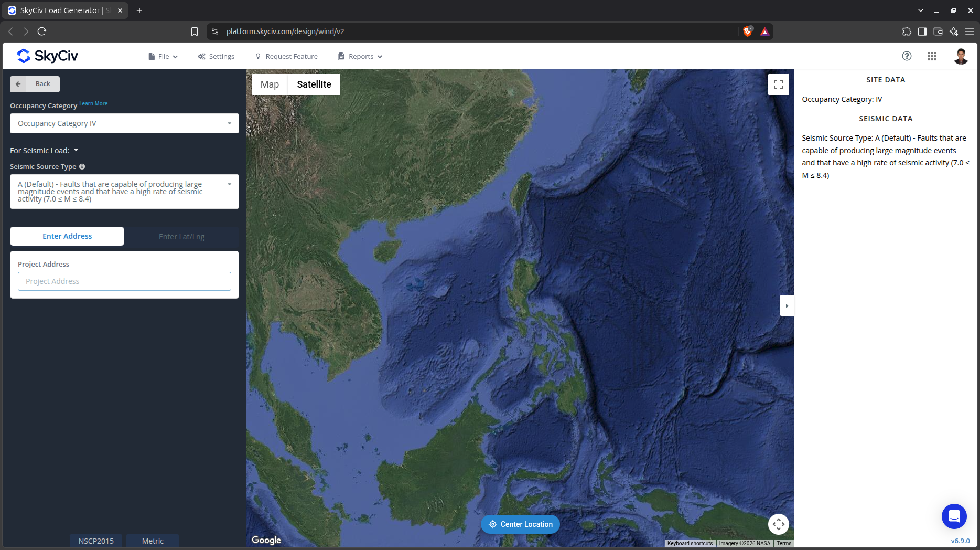
Task: Open the user profile avatar
Action: (x=961, y=56)
